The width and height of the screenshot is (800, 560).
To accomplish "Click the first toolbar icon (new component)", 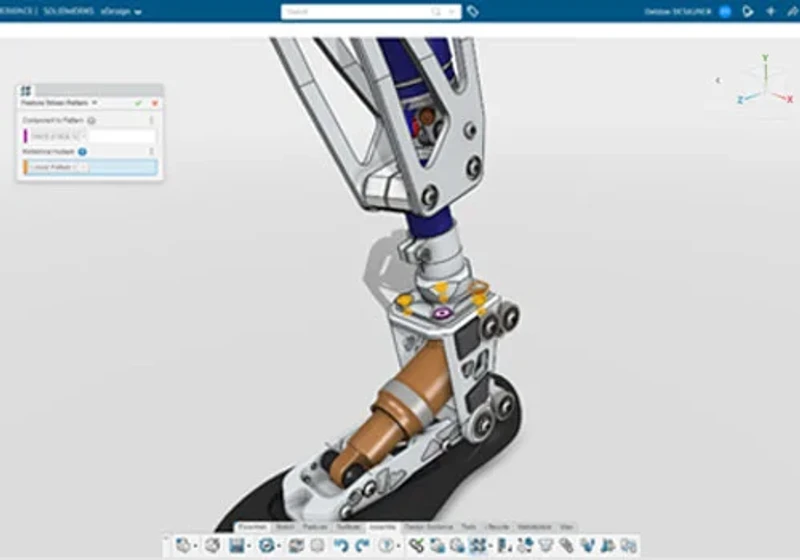I will [183, 546].
